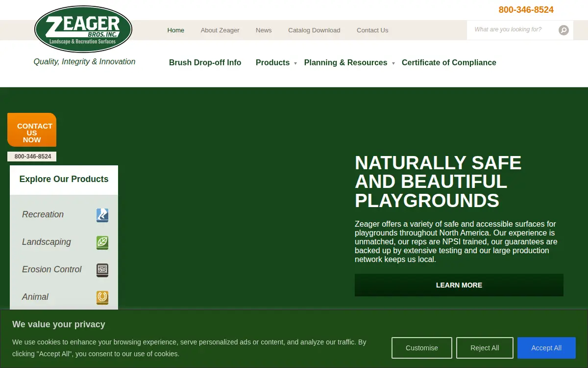
Task: Click the horseshoe Animal category icon
Action: (102, 297)
